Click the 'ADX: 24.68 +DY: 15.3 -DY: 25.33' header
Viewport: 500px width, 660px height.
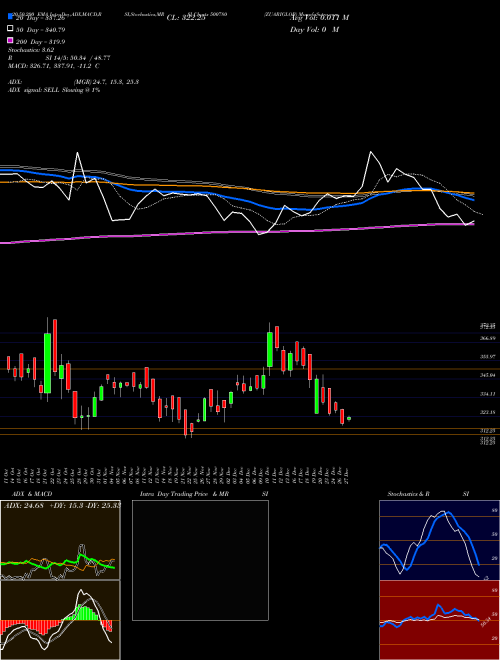(x=62, y=505)
